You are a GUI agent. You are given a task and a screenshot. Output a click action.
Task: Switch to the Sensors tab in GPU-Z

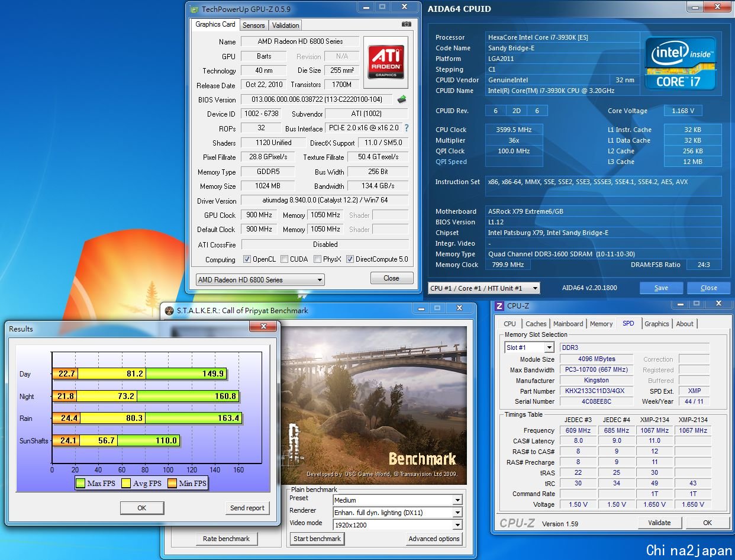254,25
